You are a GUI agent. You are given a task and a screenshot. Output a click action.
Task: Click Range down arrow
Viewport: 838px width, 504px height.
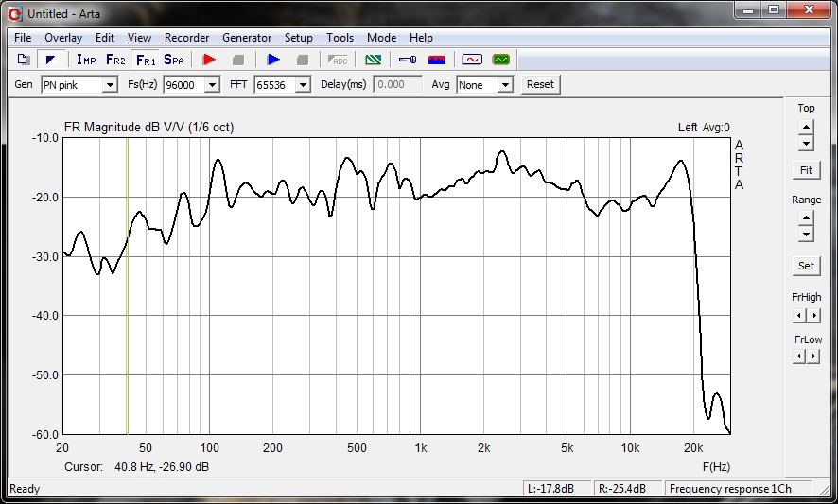coord(806,234)
